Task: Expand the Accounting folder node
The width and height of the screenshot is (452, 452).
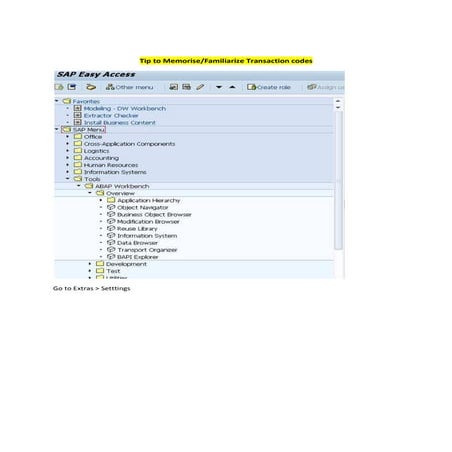Action: click(x=68, y=158)
